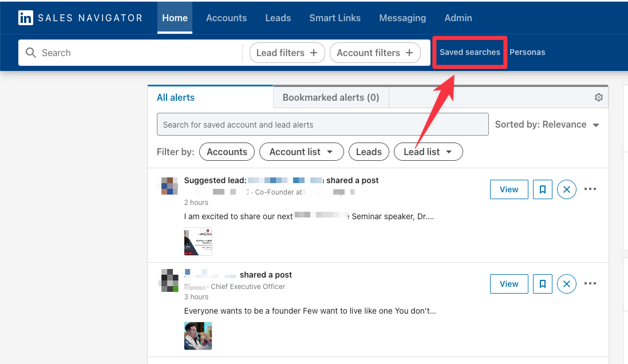The image size is (628, 364).
Task: Bookmark the Suggested lead alert
Action: coord(542,189)
